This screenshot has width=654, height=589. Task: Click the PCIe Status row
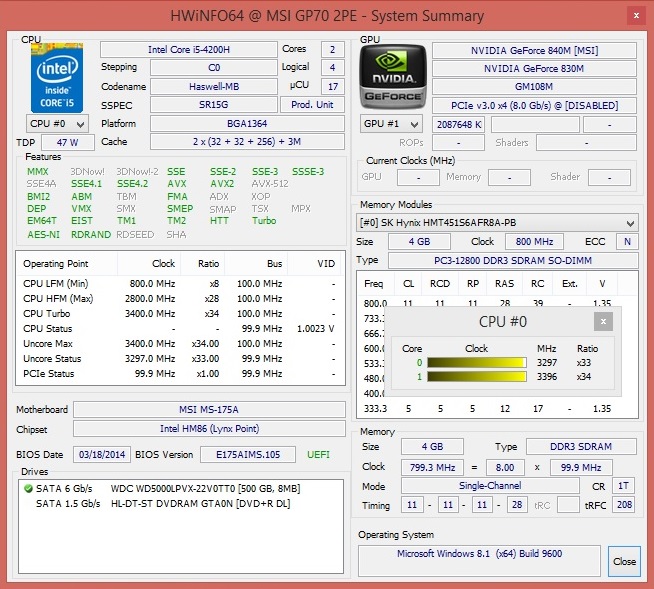point(180,374)
